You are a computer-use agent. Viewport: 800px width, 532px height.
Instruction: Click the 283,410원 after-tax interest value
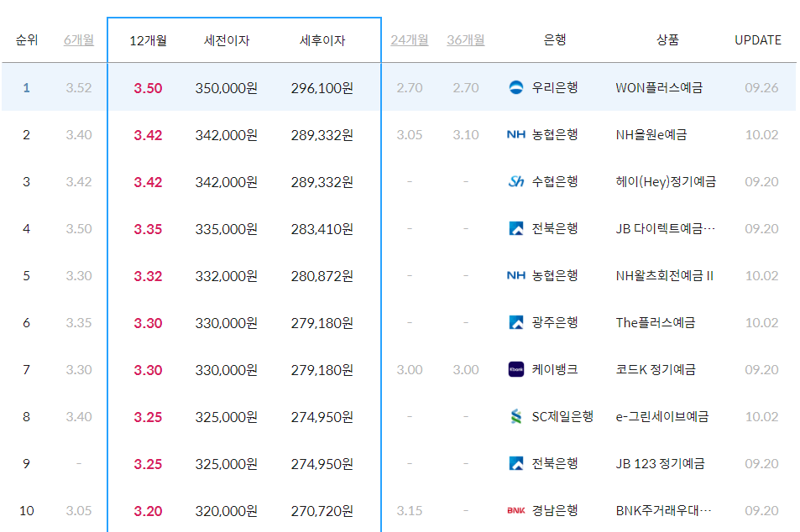point(322,229)
